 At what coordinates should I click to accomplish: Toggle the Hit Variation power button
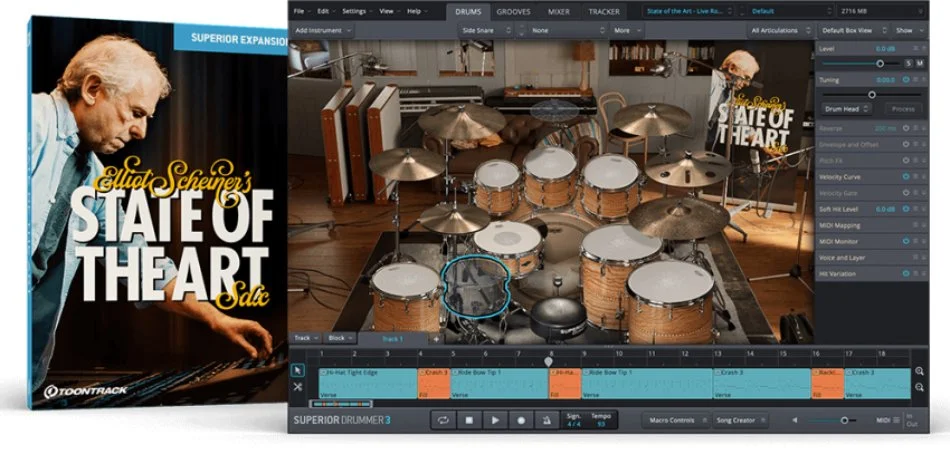tap(906, 274)
